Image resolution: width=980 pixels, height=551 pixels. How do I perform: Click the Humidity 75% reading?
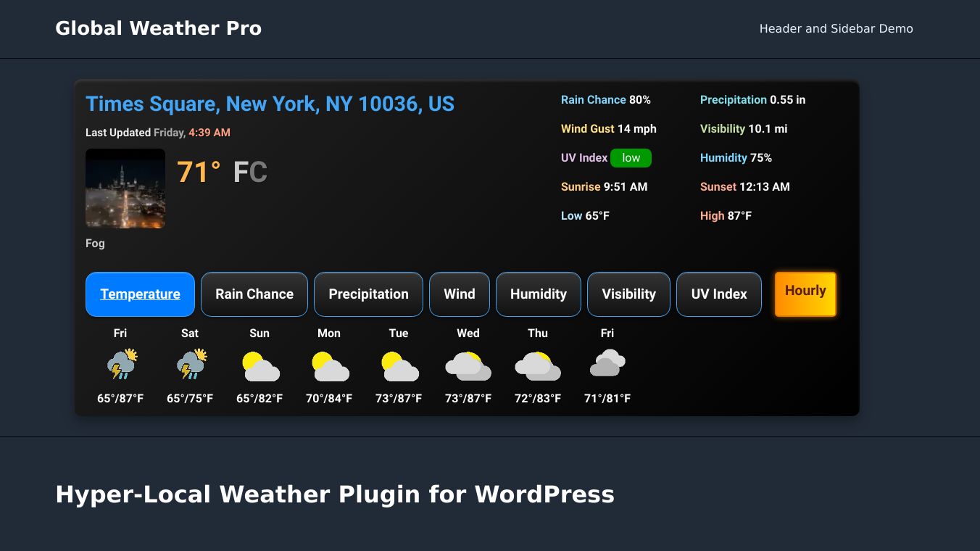[x=736, y=158]
